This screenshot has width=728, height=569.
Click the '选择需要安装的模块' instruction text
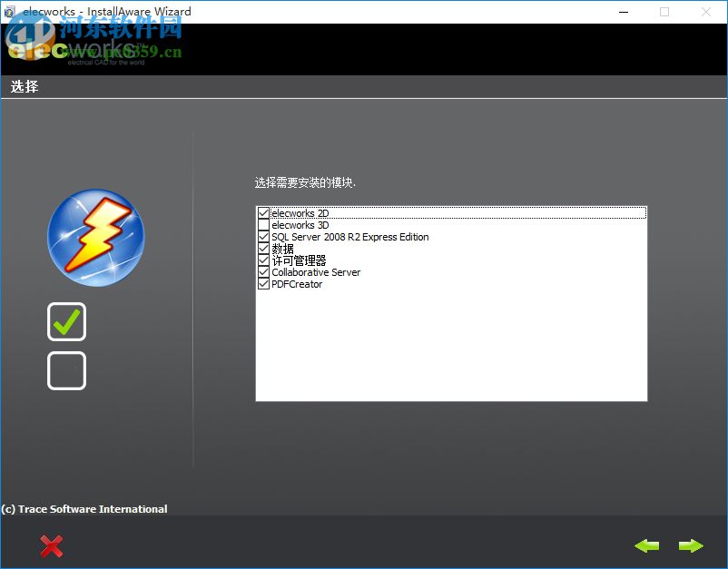pos(305,182)
